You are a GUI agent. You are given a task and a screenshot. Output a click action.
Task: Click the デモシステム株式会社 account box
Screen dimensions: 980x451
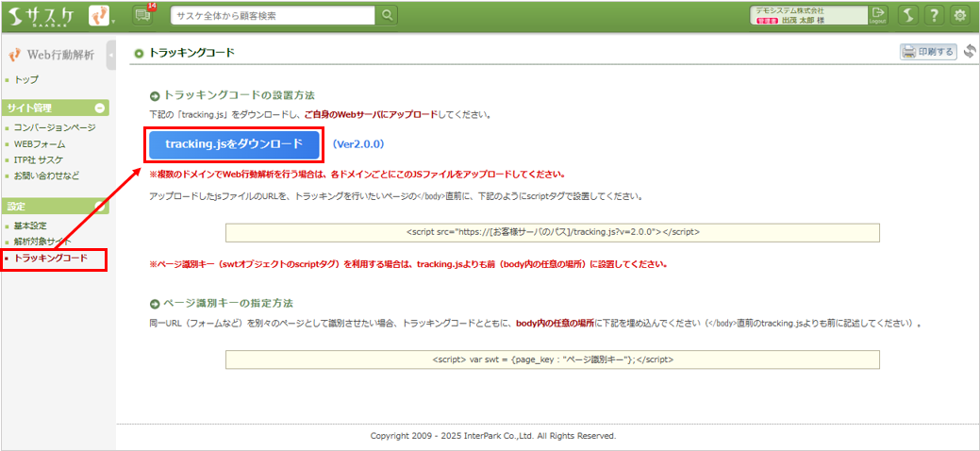point(808,16)
